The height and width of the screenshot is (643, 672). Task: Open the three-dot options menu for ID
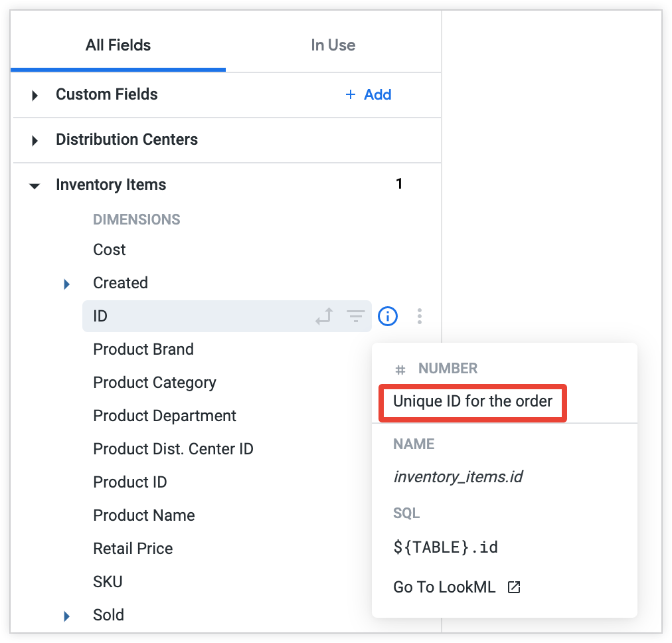pos(419,317)
